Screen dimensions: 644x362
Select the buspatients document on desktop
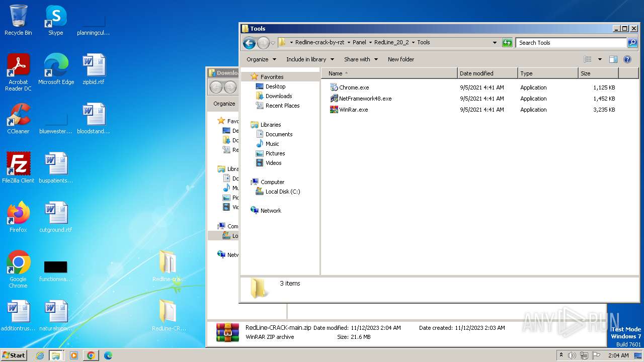pyautogui.click(x=56, y=168)
